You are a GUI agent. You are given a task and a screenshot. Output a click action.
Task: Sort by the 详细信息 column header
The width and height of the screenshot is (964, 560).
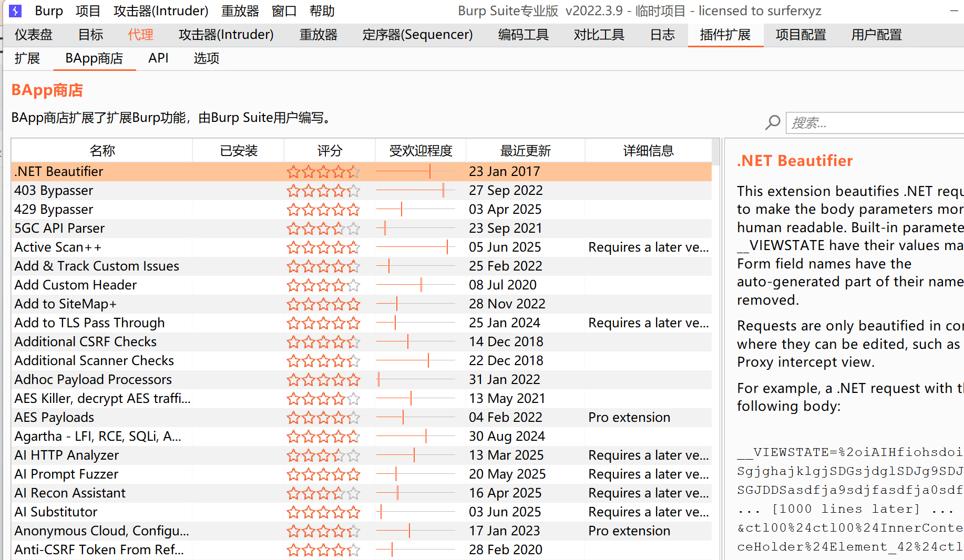649,151
